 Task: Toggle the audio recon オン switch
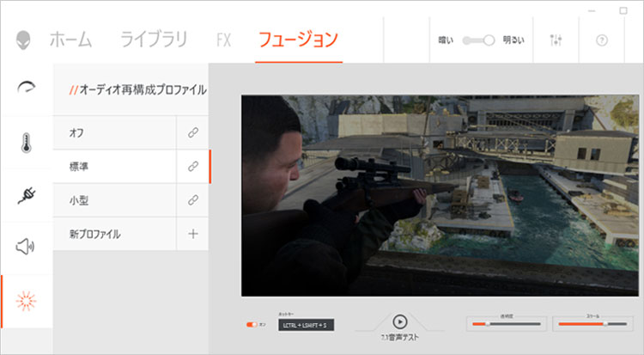pyautogui.click(x=252, y=325)
